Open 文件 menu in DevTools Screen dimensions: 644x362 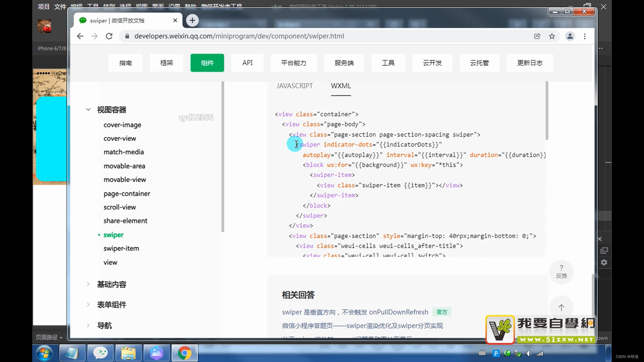click(60, 7)
